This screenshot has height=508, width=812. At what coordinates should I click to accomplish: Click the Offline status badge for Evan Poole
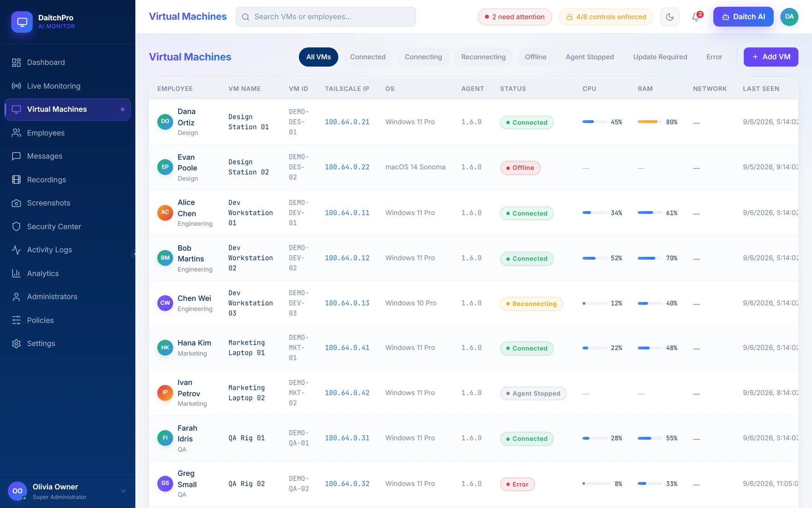tap(520, 168)
